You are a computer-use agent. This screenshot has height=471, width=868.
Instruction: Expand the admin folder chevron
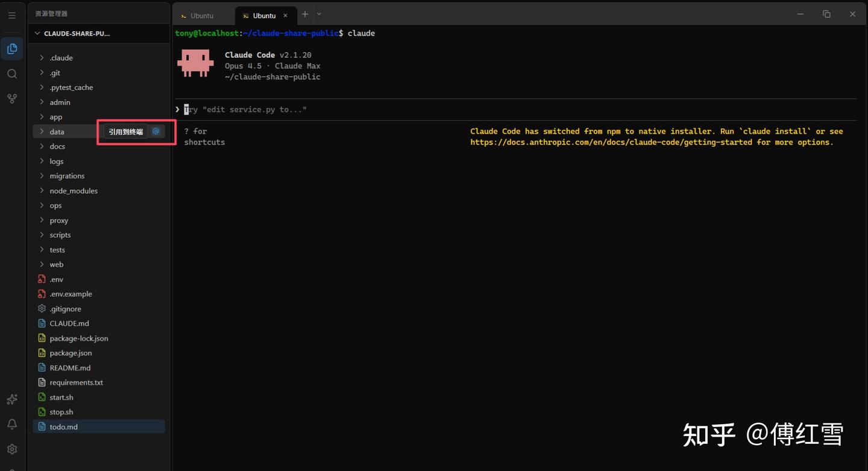(x=42, y=102)
